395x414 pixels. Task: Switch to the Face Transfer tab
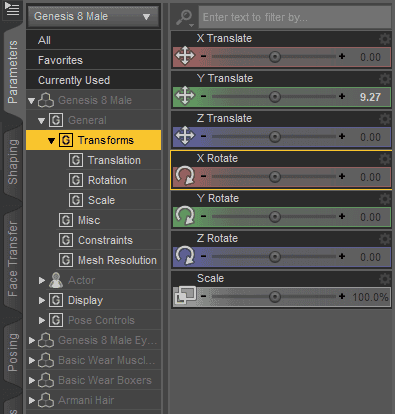tap(12, 258)
